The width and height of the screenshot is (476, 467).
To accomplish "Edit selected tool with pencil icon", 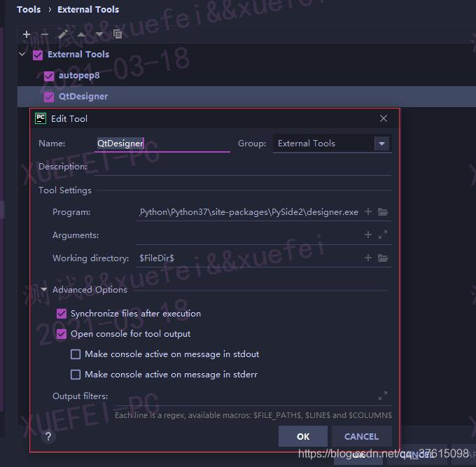I will 63,34.
